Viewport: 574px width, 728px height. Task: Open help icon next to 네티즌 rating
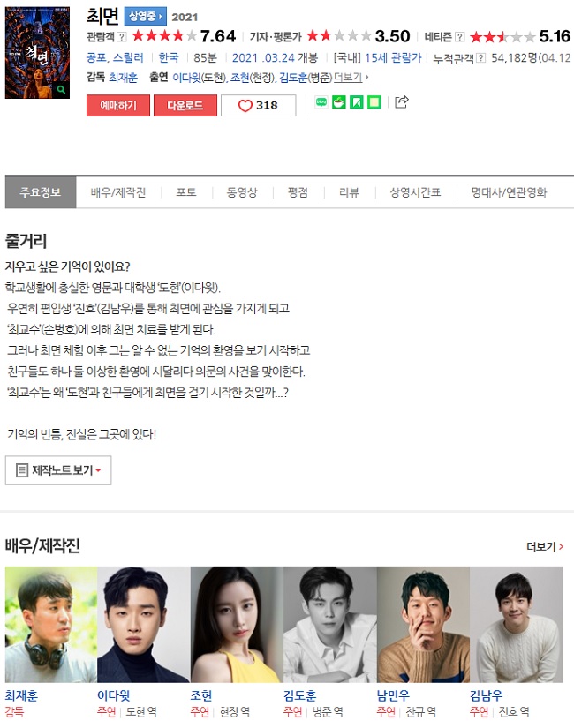[460, 37]
